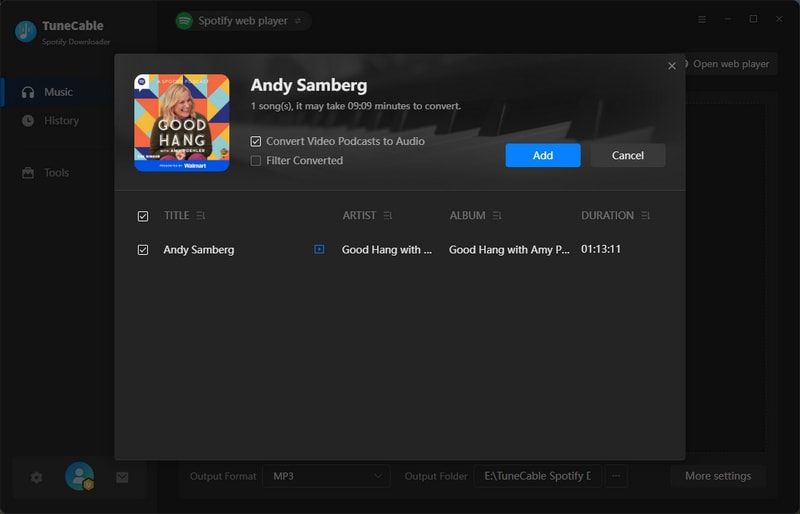Open the mail envelope icon

click(x=122, y=477)
